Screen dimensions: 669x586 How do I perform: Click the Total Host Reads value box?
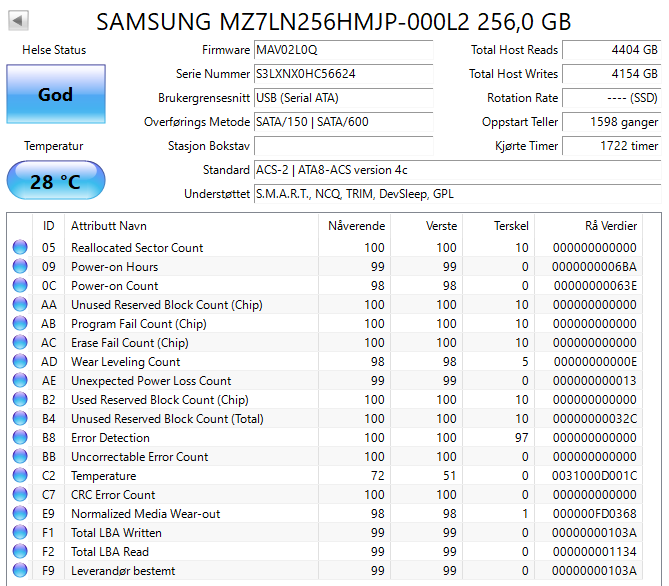[x=611, y=50]
